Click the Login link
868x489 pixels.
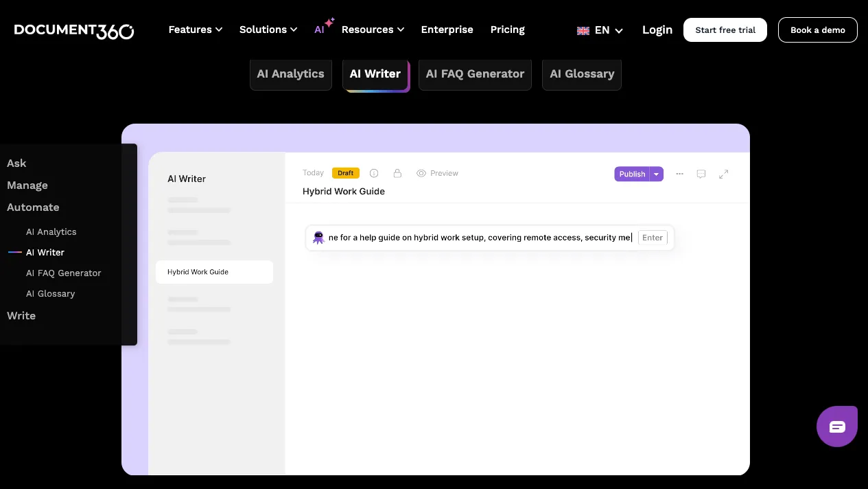click(657, 30)
